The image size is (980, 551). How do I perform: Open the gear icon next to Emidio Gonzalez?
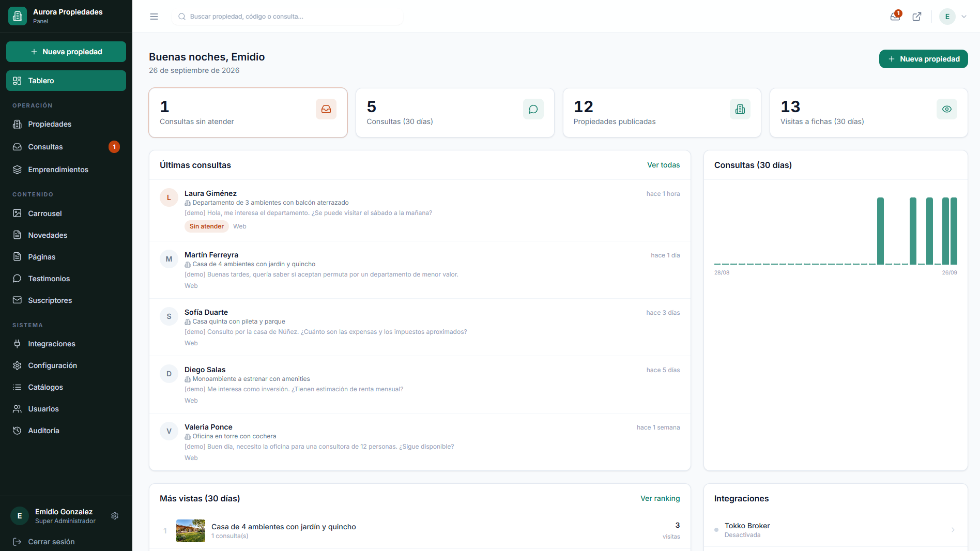click(115, 516)
